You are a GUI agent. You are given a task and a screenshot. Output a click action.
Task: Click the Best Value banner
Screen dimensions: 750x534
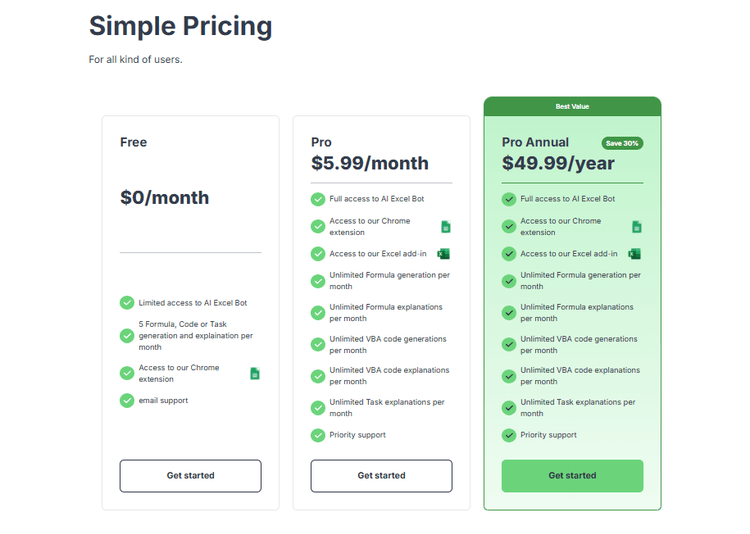[x=572, y=106]
